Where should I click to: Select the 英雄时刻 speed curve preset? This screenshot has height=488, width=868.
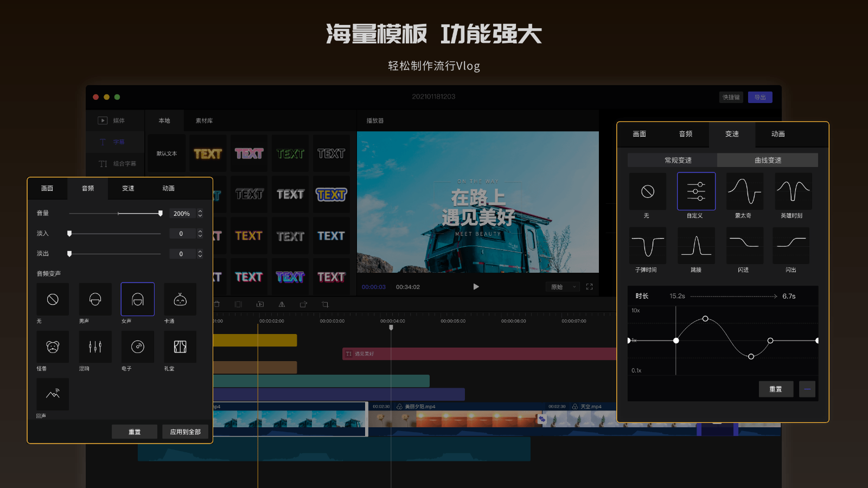793,191
